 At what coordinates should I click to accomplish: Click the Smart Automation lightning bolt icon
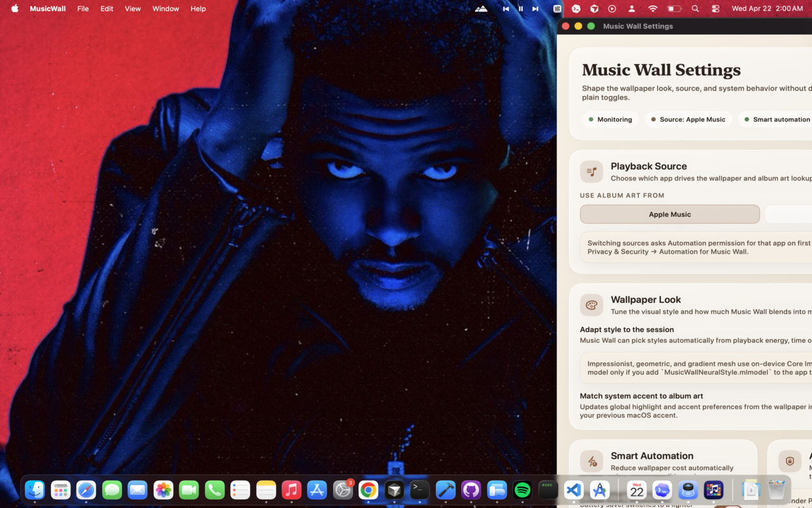[591, 461]
